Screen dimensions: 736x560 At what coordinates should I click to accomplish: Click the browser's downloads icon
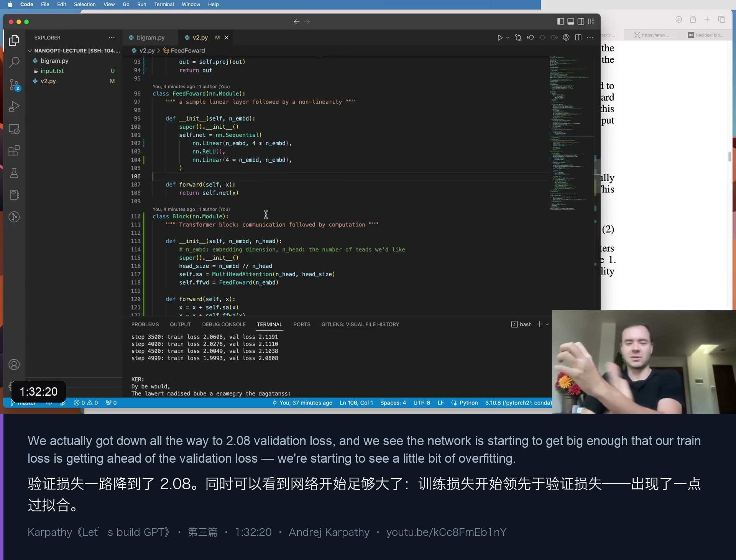point(679,20)
